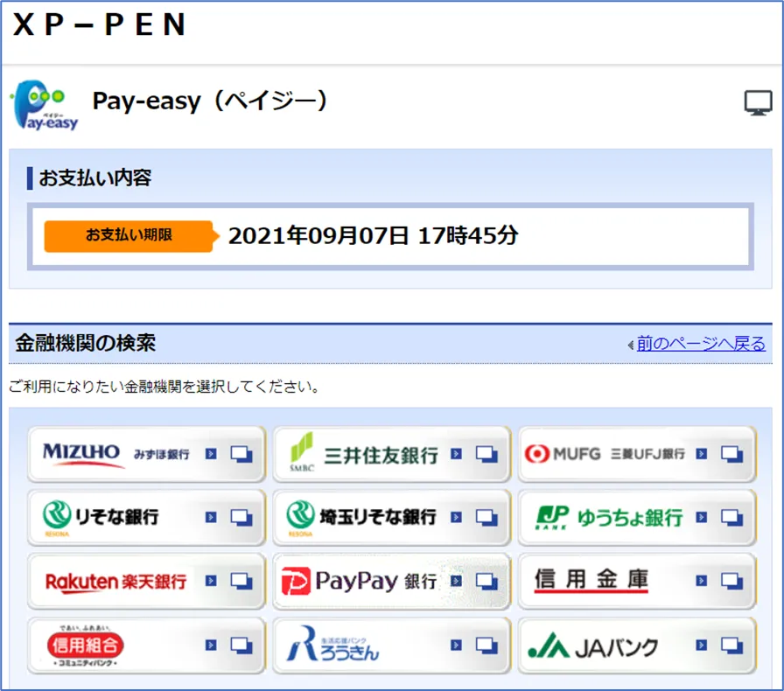784x691 pixels.
Task: Click the arrow icon on 三井住友銀行 row
Action: pyautogui.click(x=456, y=453)
